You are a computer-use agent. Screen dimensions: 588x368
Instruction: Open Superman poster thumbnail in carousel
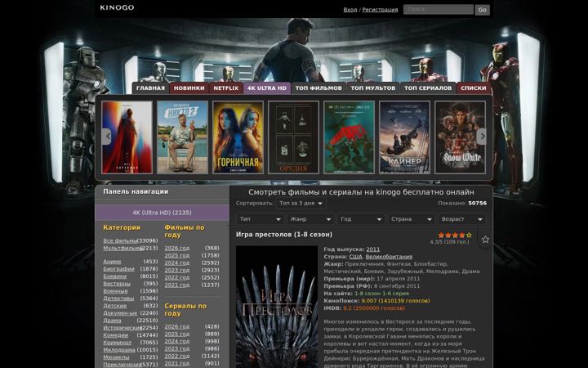click(127, 137)
